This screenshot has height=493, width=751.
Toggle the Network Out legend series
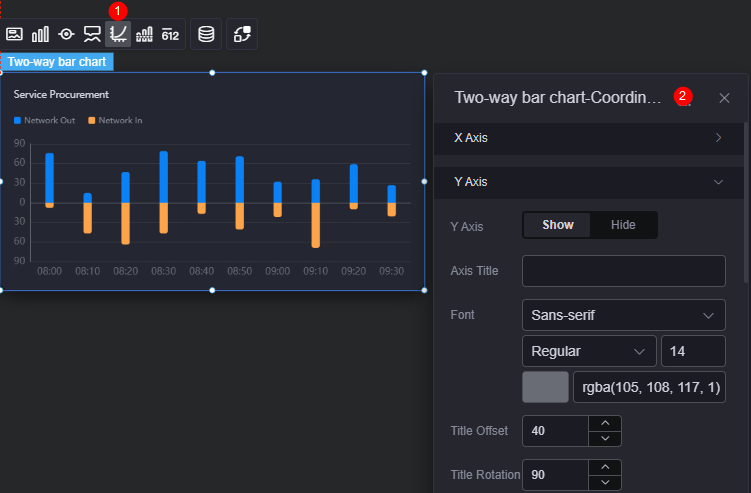click(45, 120)
